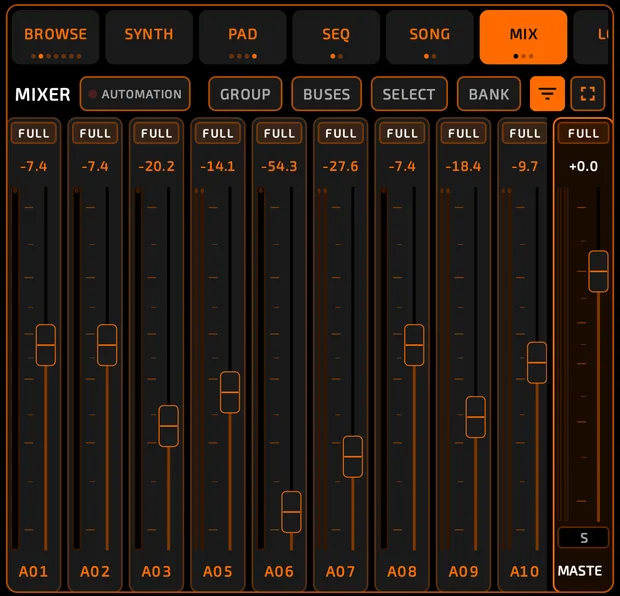Click the A10 volume fader handle
The image size is (620, 596).
click(537, 363)
